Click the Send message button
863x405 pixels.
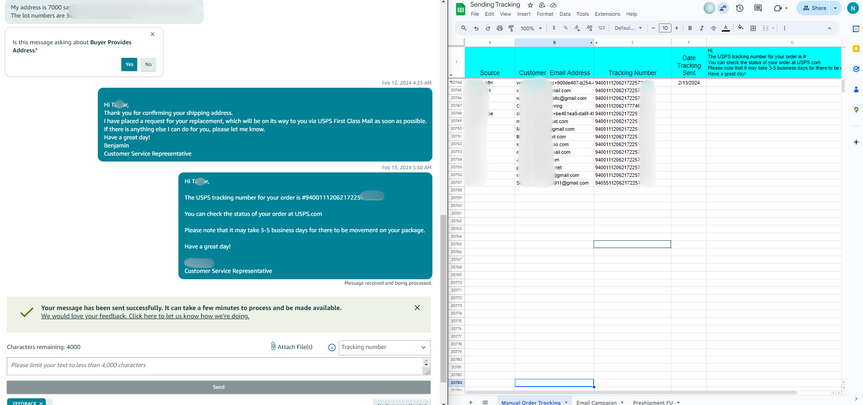click(219, 387)
